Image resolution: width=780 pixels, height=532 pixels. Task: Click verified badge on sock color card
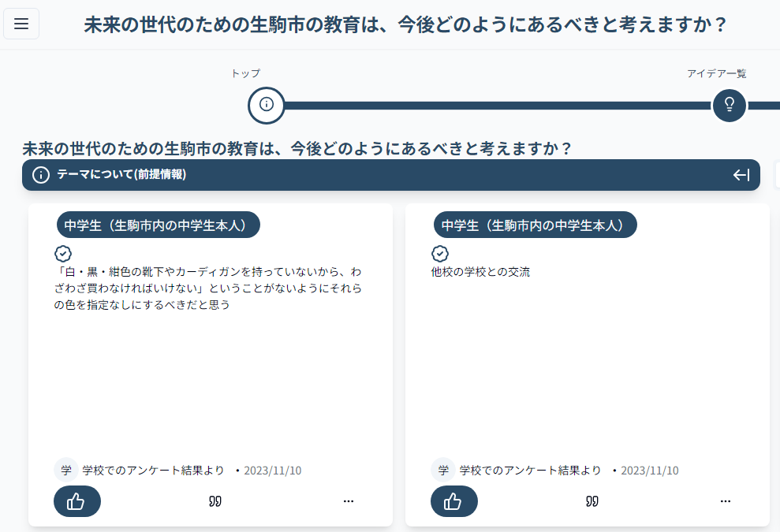pyautogui.click(x=62, y=254)
